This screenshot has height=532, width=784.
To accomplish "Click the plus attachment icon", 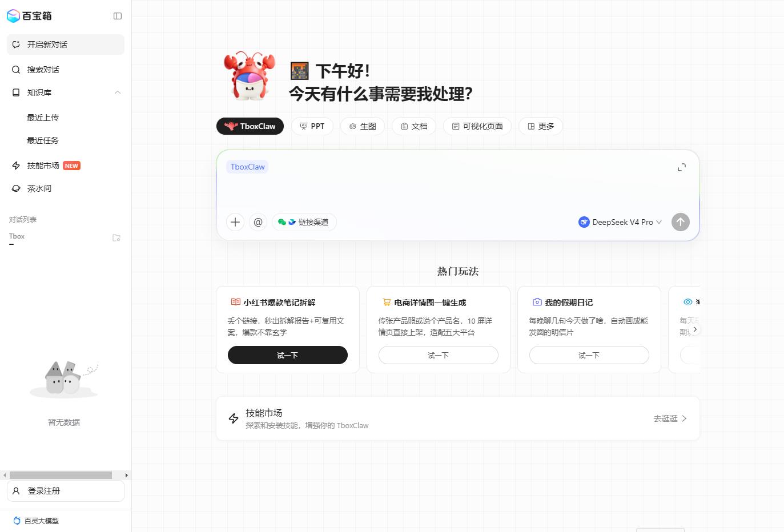I will click(235, 222).
